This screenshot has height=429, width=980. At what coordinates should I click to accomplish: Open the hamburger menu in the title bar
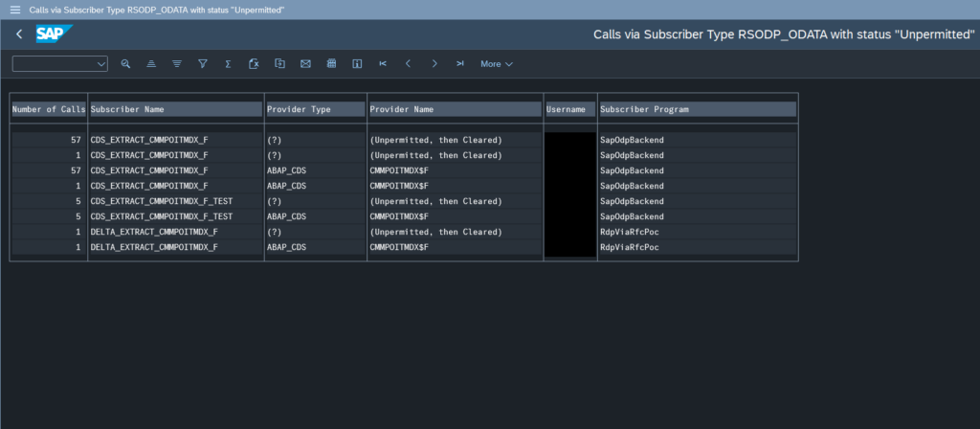(15, 10)
